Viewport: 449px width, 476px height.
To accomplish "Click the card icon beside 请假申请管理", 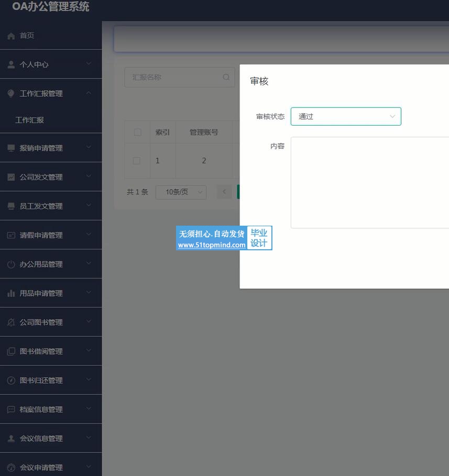I will click(x=11, y=235).
